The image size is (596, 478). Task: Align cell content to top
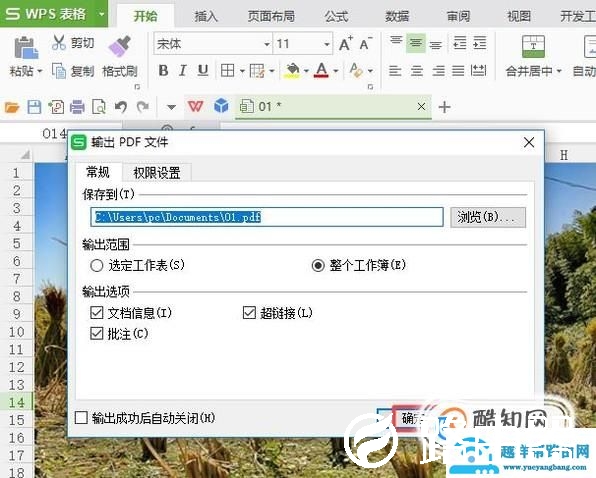(396, 41)
